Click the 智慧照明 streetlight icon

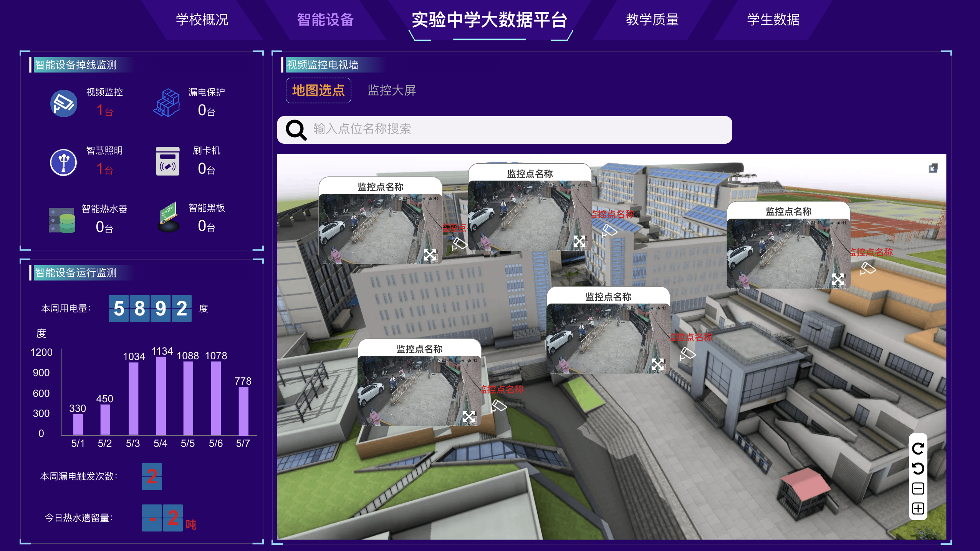pos(64,162)
